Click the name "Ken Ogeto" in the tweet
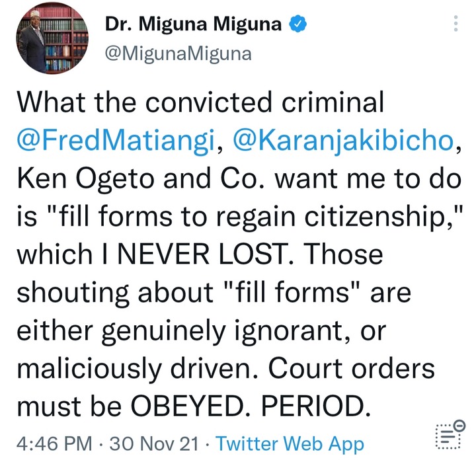476x462 pixels. [85, 179]
